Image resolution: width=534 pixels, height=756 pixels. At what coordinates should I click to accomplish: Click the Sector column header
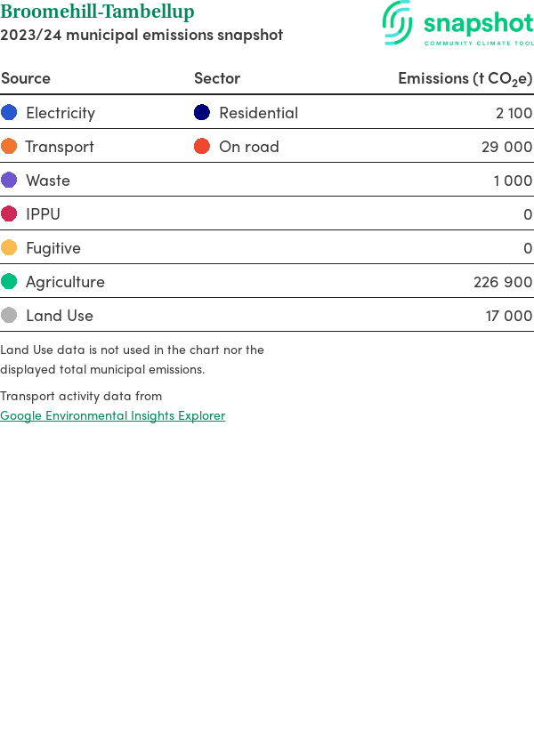pyautogui.click(x=217, y=78)
